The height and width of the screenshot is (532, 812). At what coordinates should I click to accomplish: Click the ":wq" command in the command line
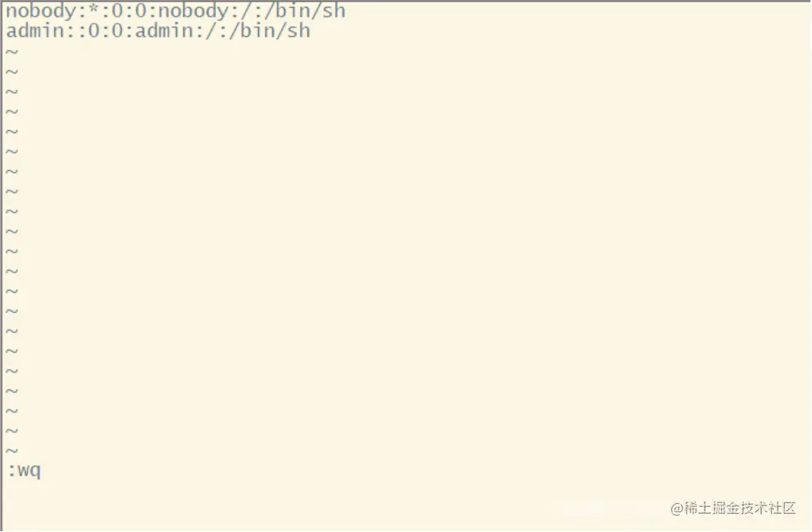(23, 470)
